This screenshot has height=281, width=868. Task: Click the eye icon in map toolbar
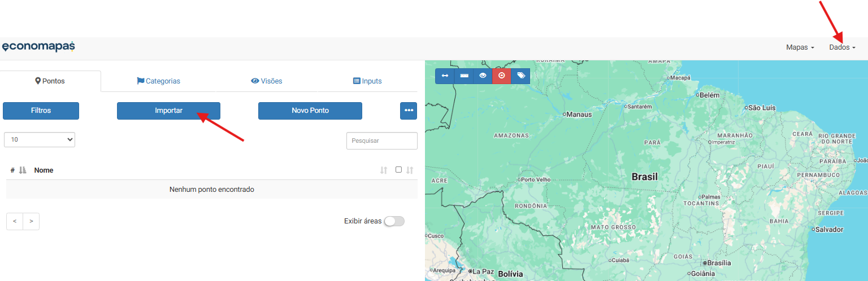(483, 76)
